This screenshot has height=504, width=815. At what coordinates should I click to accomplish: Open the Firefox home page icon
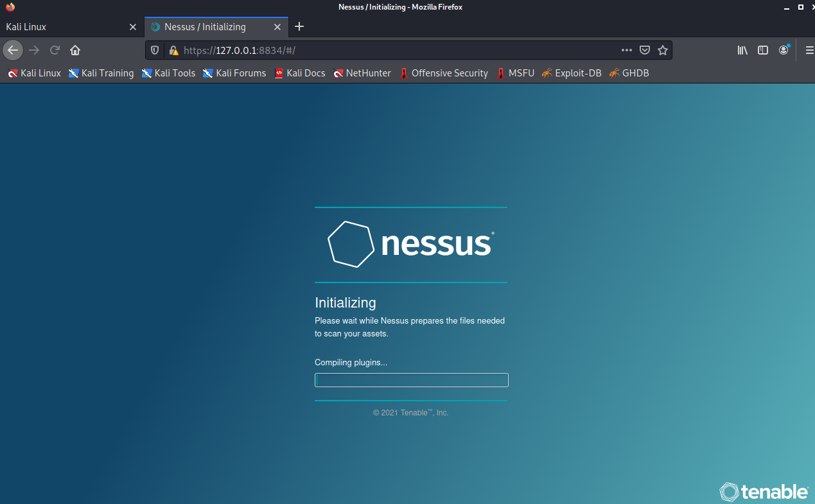coord(75,50)
